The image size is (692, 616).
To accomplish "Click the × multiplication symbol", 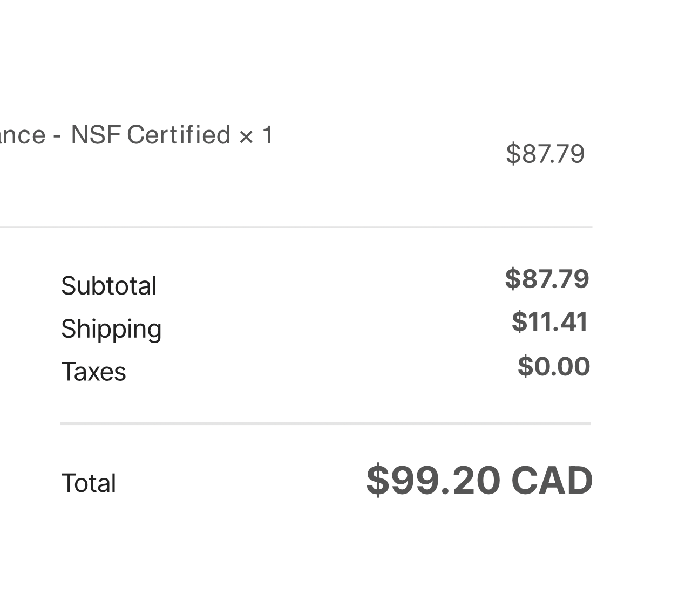I will (x=246, y=136).
